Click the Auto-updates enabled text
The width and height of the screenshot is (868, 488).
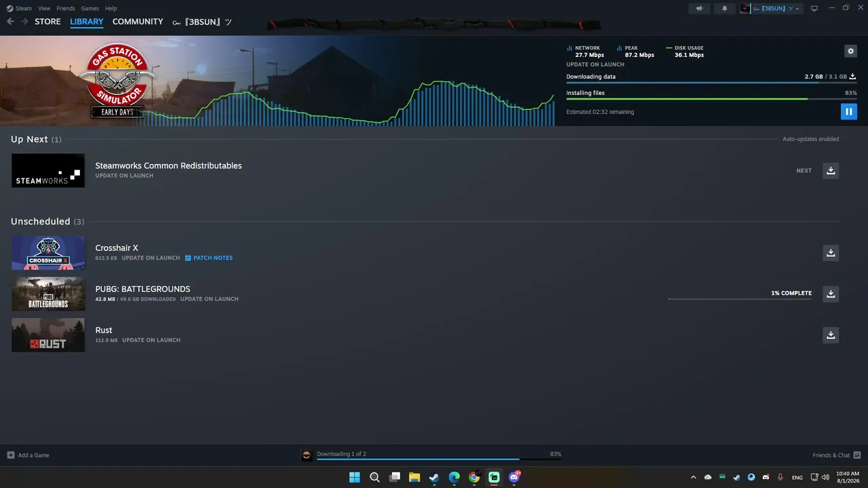pyautogui.click(x=811, y=139)
